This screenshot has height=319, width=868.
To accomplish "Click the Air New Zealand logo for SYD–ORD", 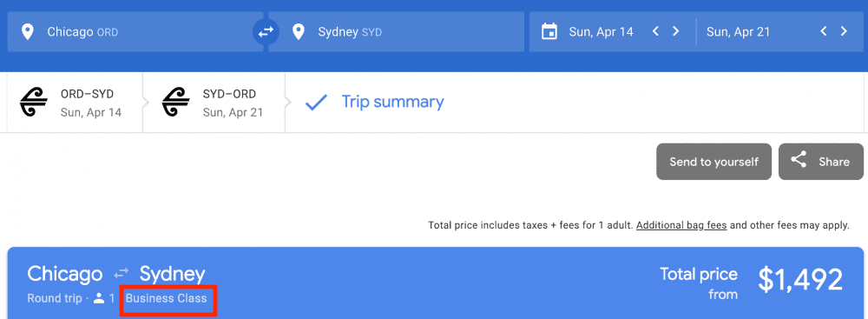I will tap(176, 103).
